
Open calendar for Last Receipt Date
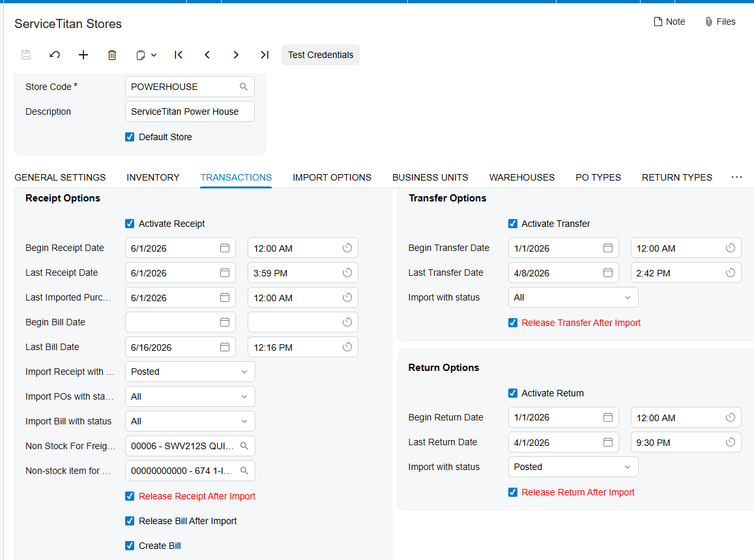[x=225, y=273]
